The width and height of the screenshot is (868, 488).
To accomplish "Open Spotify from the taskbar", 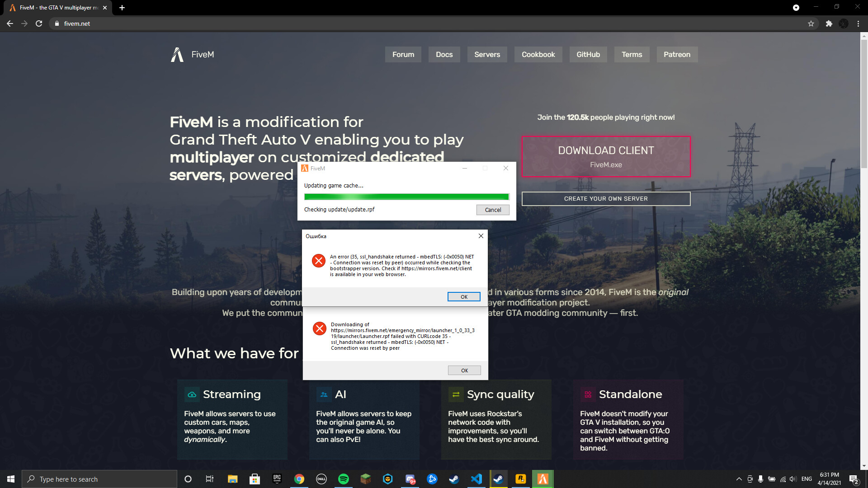I will coord(344,479).
